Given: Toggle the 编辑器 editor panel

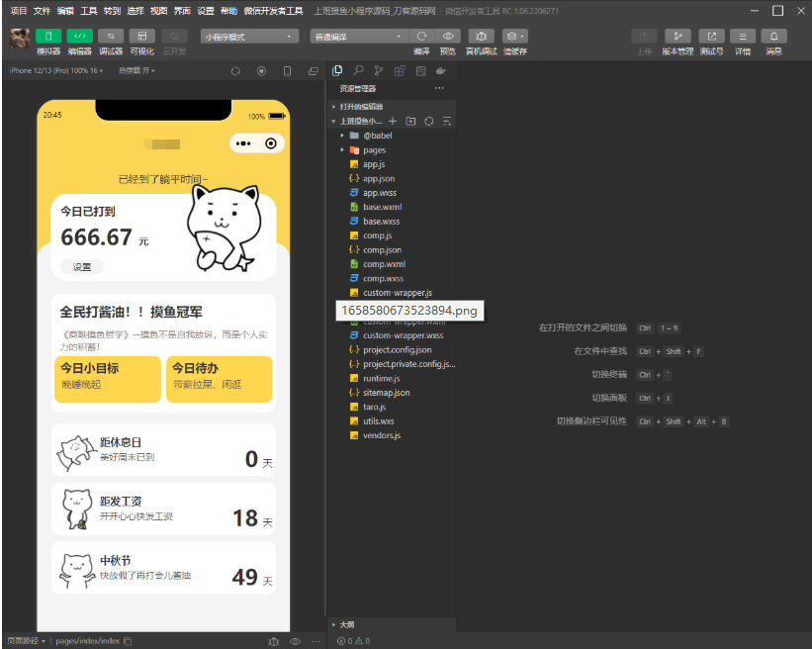Looking at the screenshot, I should click(79, 36).
